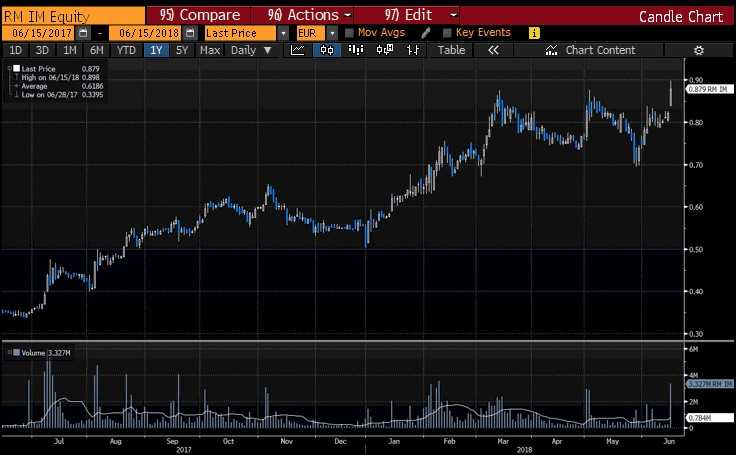736x455 pixels.
Task: Open the settings gear icon
Action: click(x=698, y=50)
